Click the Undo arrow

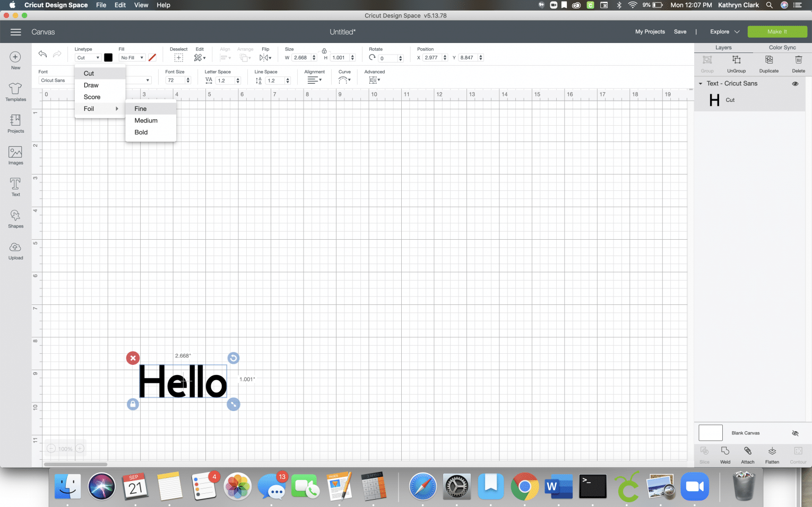coord(43,54)
